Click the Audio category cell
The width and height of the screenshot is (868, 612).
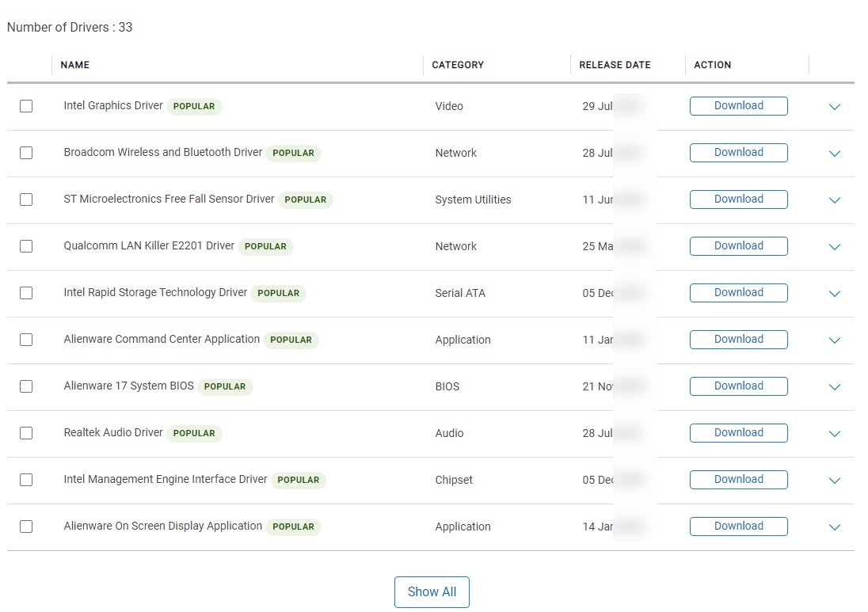click(449, 433)
